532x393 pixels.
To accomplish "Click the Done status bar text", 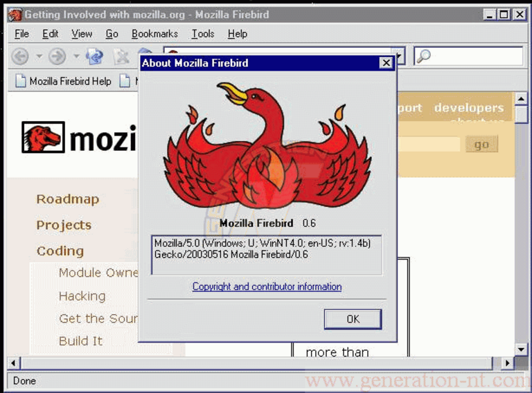I will click(24, 381).
